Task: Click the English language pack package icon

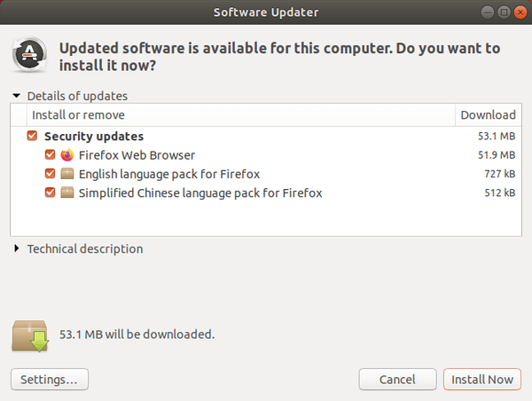Action: click(x=67, y=174)
